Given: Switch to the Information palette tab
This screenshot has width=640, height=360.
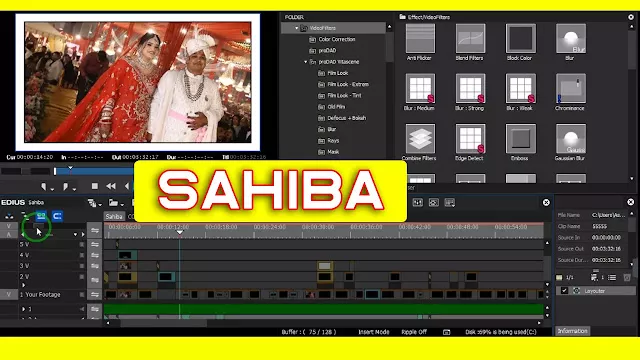Looking at the screenshot, I should click(x=572, y=331).
